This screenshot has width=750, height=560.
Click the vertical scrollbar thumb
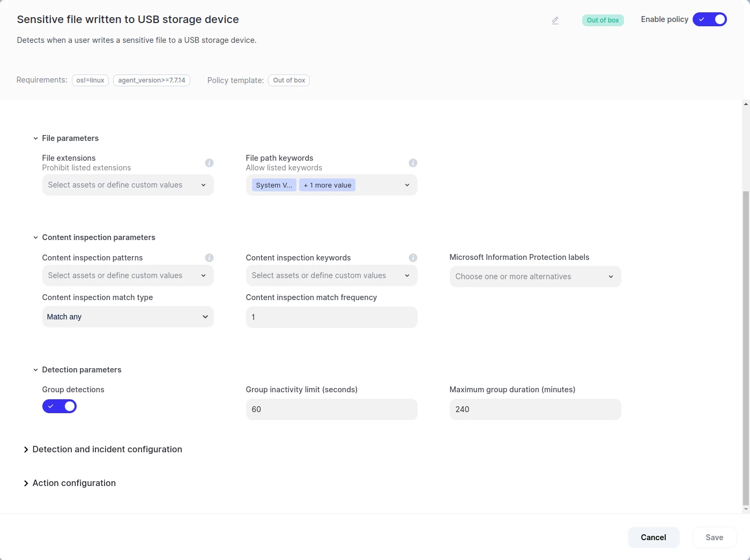coord(746,347)
